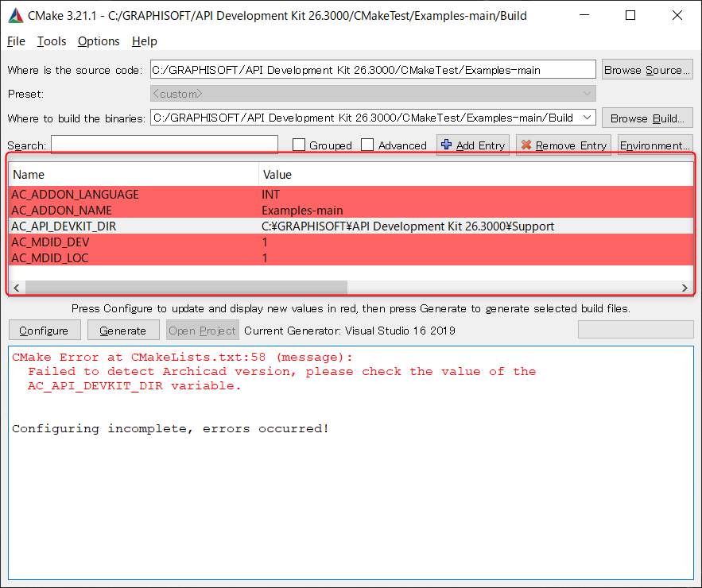Minimize the CMake window
The image size is (702, 588).
click(x=584, y=16)
